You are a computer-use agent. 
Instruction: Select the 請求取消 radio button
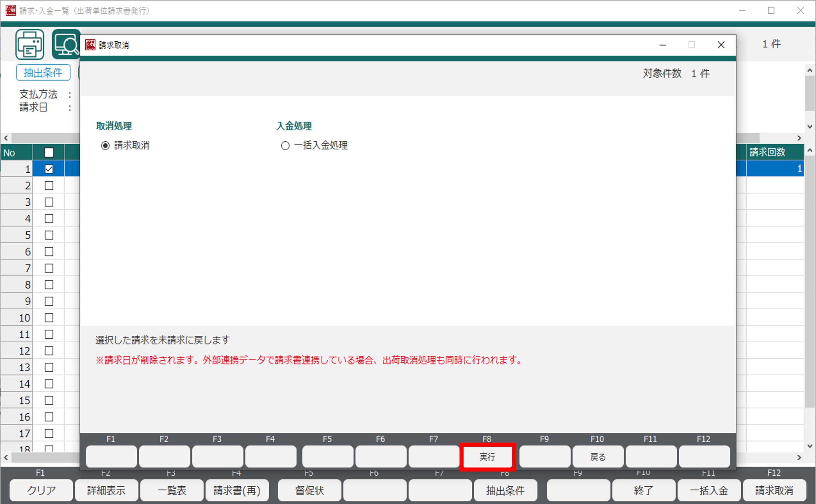(x=105, y=146)
